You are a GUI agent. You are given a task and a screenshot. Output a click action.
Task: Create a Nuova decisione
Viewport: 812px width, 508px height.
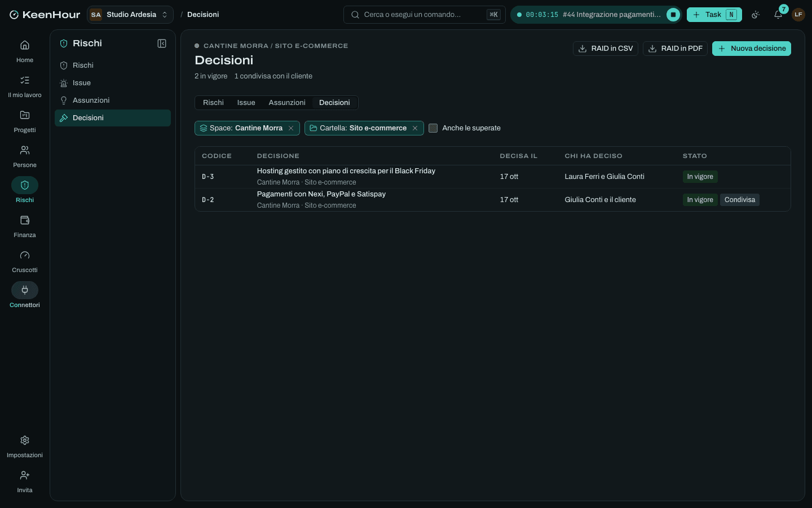752,49
